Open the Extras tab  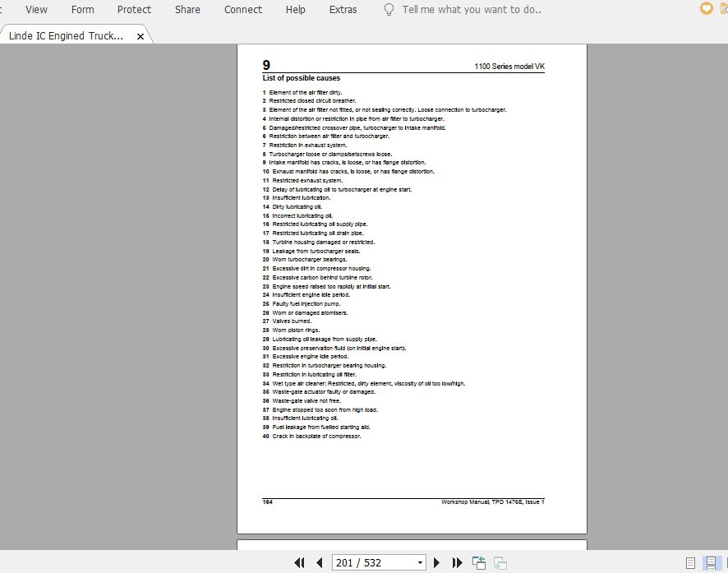pyautogui.click(x=343, y=9)
